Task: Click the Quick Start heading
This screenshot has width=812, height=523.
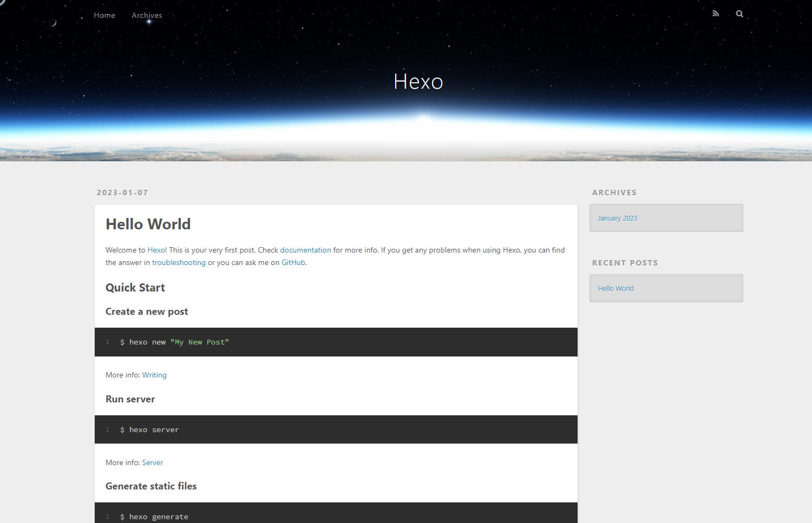Action: click(x=135, y=288)
